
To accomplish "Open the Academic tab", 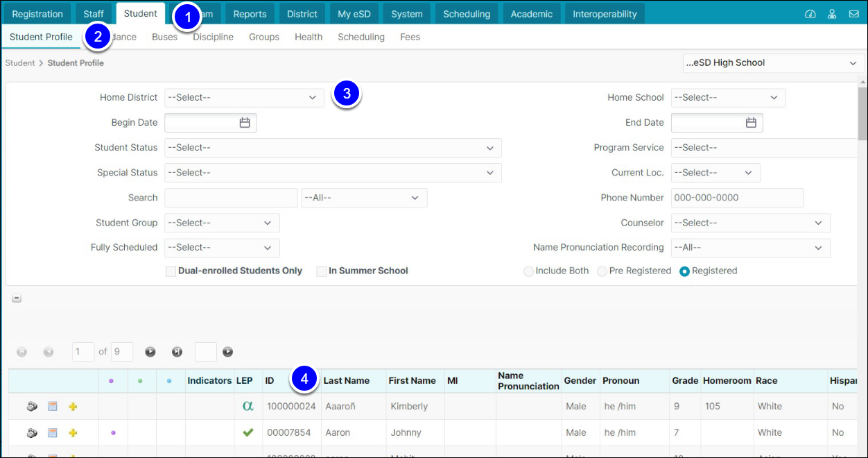I will pyautogui.click(x=531, y=14).
